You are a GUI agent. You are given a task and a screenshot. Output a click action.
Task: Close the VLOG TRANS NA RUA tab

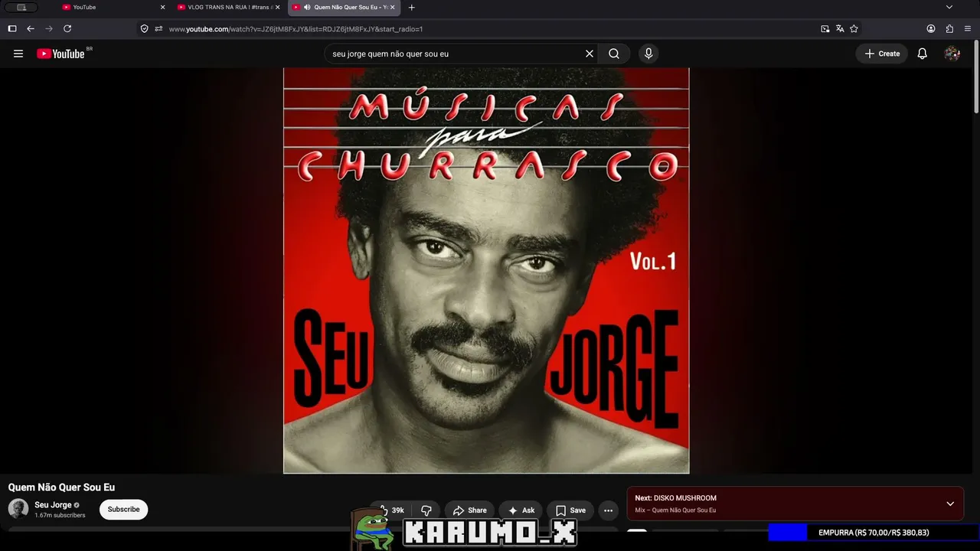click(x=277, y=8)
